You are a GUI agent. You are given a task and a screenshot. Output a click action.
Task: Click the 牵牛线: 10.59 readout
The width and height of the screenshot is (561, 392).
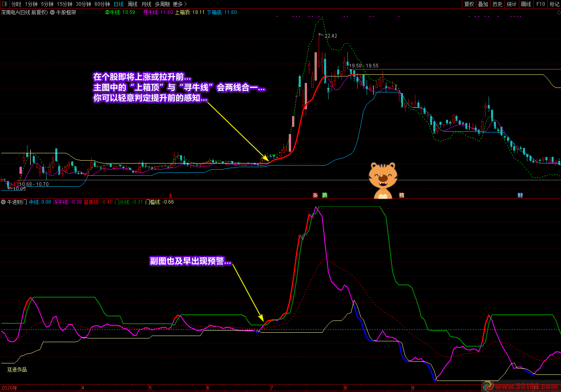tap(120, 12)
